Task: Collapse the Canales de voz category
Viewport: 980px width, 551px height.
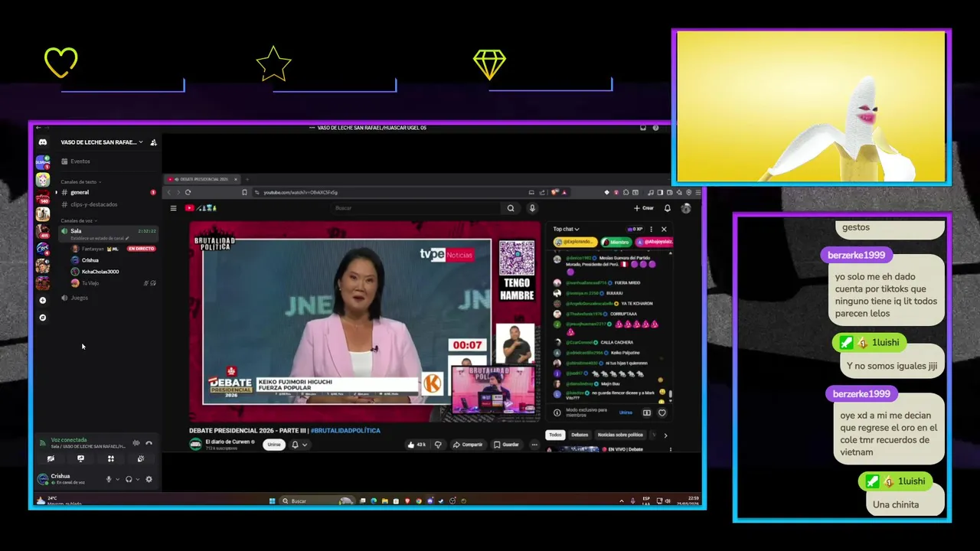Action: click(79, 220)
